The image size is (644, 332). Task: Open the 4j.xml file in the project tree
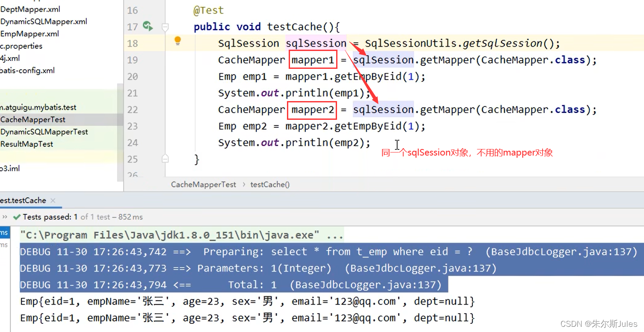tap(10, 58)
